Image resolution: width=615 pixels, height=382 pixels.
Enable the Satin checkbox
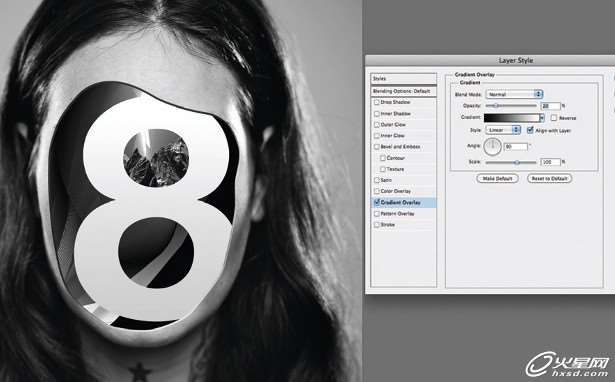(377, 180)
